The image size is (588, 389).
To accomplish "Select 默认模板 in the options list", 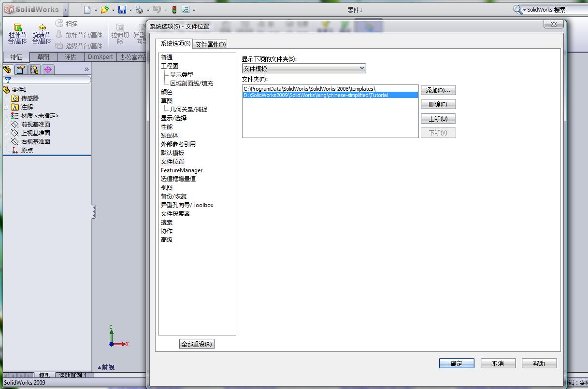I will [x=172, y=153].
